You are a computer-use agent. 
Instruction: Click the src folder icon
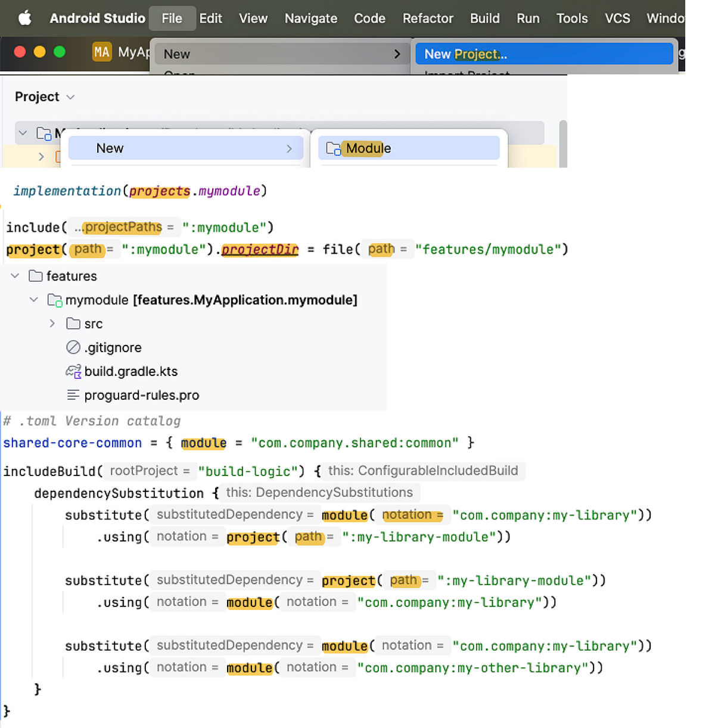tap(72, 323)
